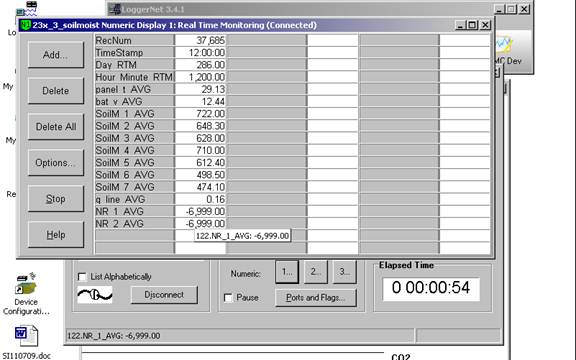Image resolution: width=576 pixels, height=360 pixels.
Task: Click the SoilM_3 value 628.00
Action: click(x=201, y=138)
